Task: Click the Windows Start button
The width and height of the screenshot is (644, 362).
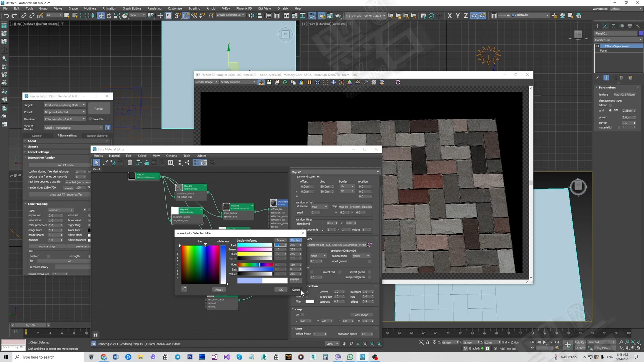Action: 6,357
